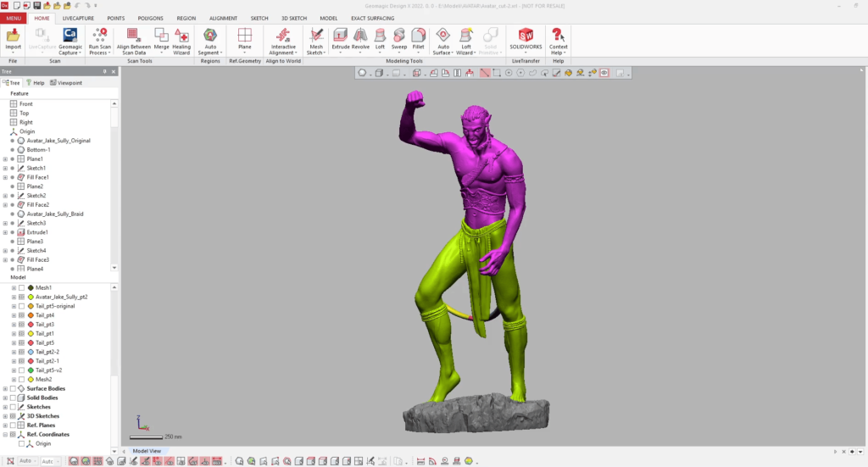The width and height of the screenshot is (868, 467).
Task: Click the Auto Surface tool
Action: (442, 42)
